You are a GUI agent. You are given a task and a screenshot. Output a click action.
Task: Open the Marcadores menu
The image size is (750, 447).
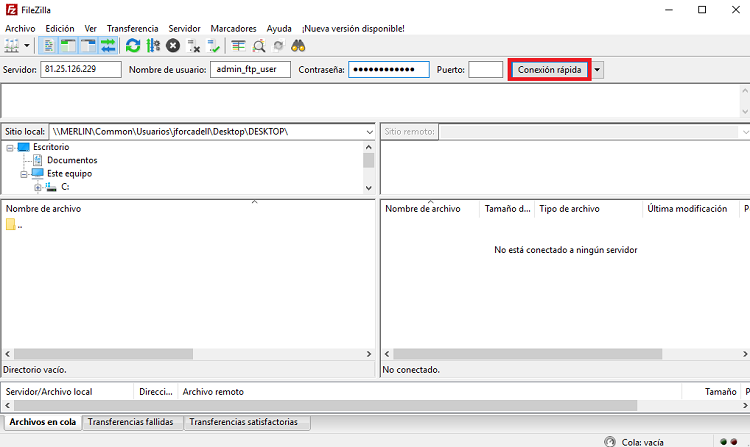pyautogui.click(x=233, y=29)
